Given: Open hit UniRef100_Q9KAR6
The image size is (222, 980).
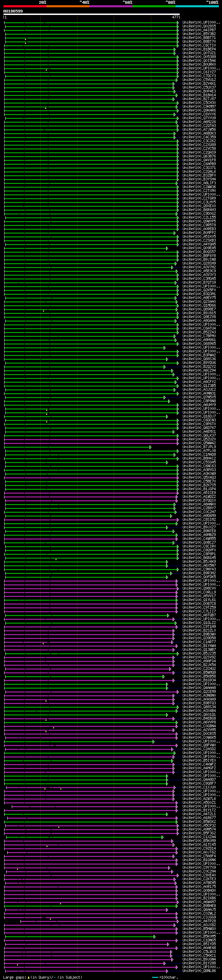Looking at the screenshot, I should [x=199, y=110].
